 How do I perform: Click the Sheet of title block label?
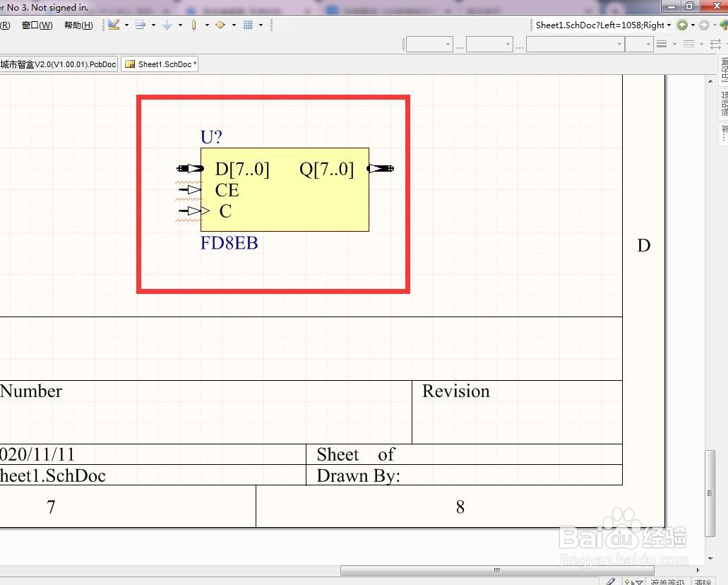[x=355, y=454]
